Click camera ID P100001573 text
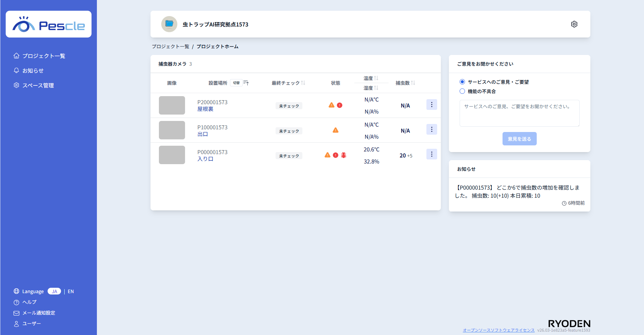The height and width of the screenshot is (335, 644). [x=213, y=127]
